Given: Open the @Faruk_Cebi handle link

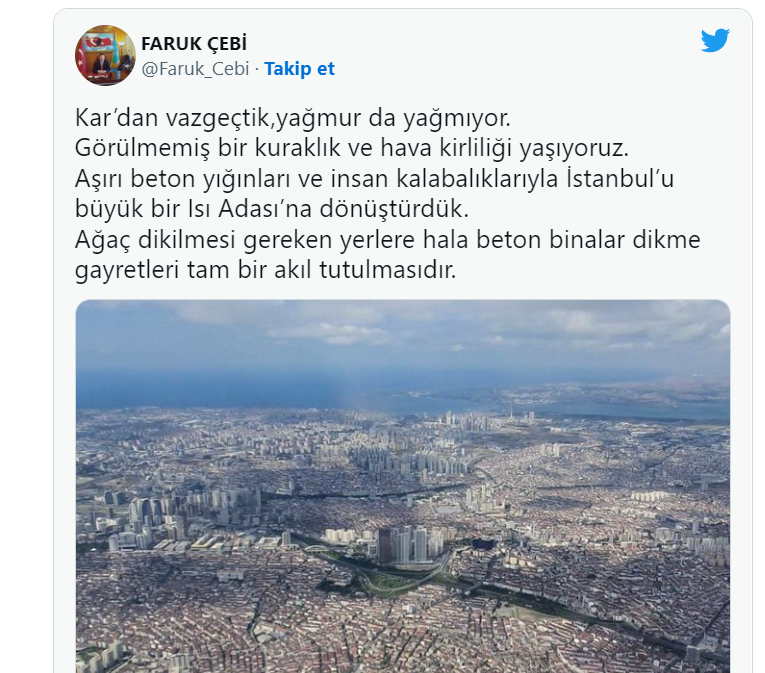Looking at the screenshot, I should [x=195, y=69].
